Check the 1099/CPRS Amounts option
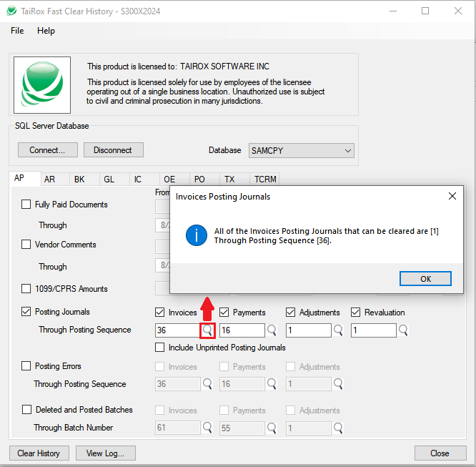Viewport: 476px width, 467px height. pyautogui.click(x=26, y=289)
